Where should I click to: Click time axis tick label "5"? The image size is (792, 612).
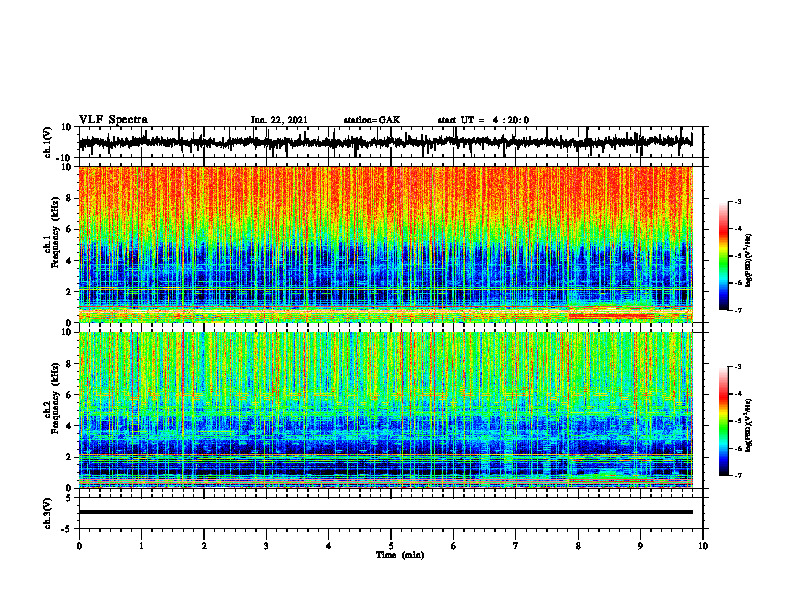pos(391,546)
